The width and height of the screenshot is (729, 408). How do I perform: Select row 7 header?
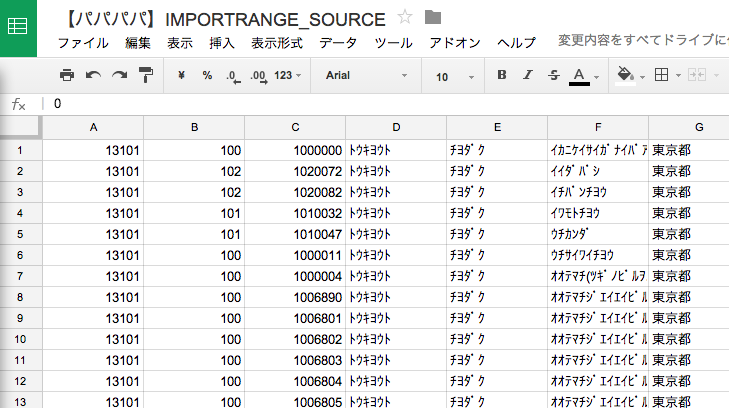[x=20, y=276]
